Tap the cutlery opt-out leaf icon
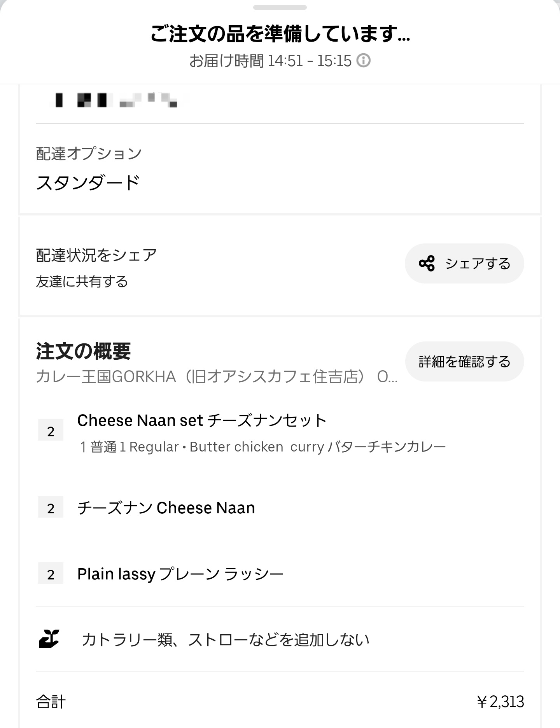Image resolution: width=560 pixels, height=728 pixels. point(49,639)
